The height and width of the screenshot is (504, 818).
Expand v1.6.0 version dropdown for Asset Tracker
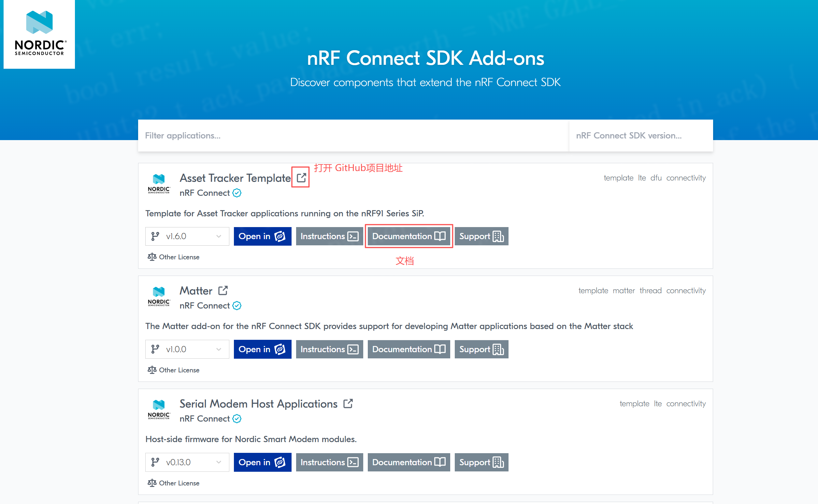click(187, 236)
